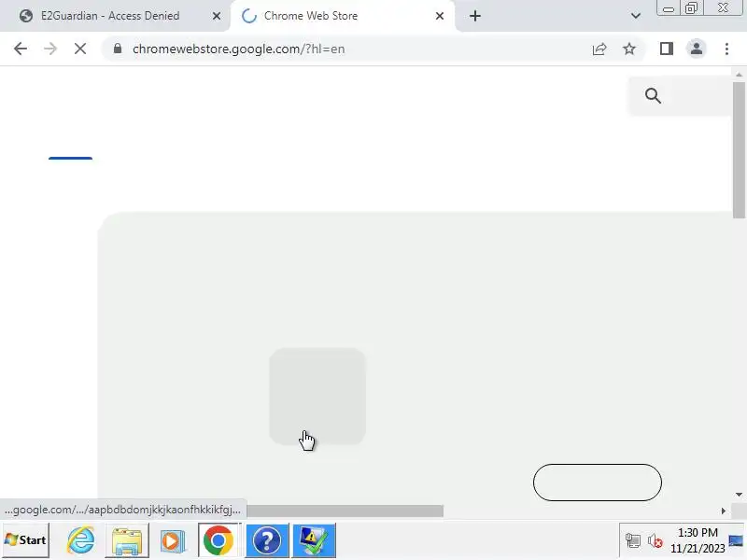
Task: Open the Chrome side panel
Action: click(x=667, y=49)
